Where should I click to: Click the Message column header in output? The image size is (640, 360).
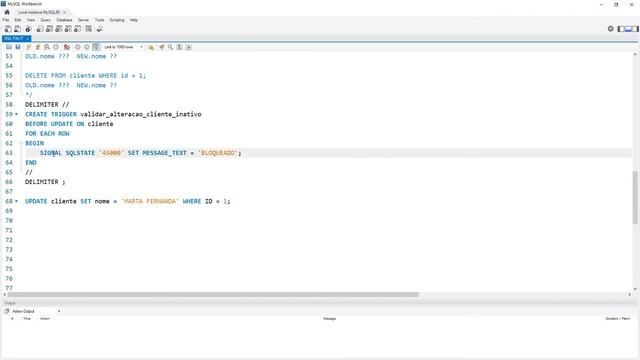click(329, 319)
